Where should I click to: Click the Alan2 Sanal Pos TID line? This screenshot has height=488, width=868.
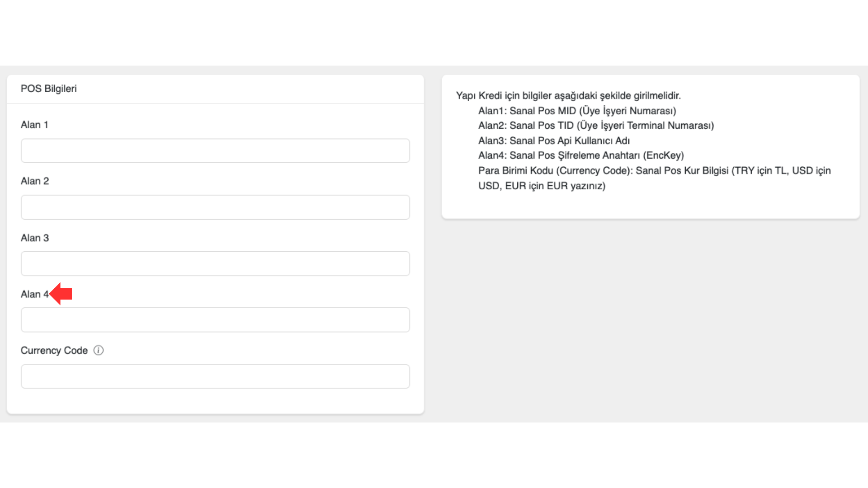tap(596, 126)
